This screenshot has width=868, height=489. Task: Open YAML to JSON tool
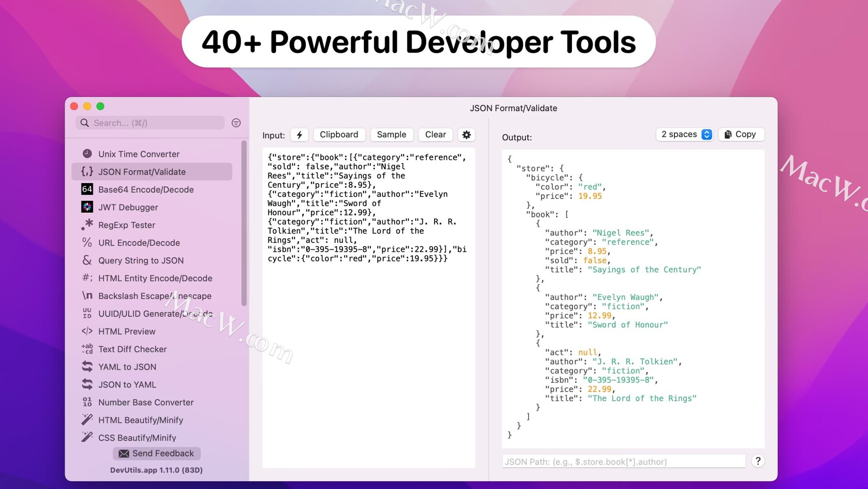click(x=127, y=367)
